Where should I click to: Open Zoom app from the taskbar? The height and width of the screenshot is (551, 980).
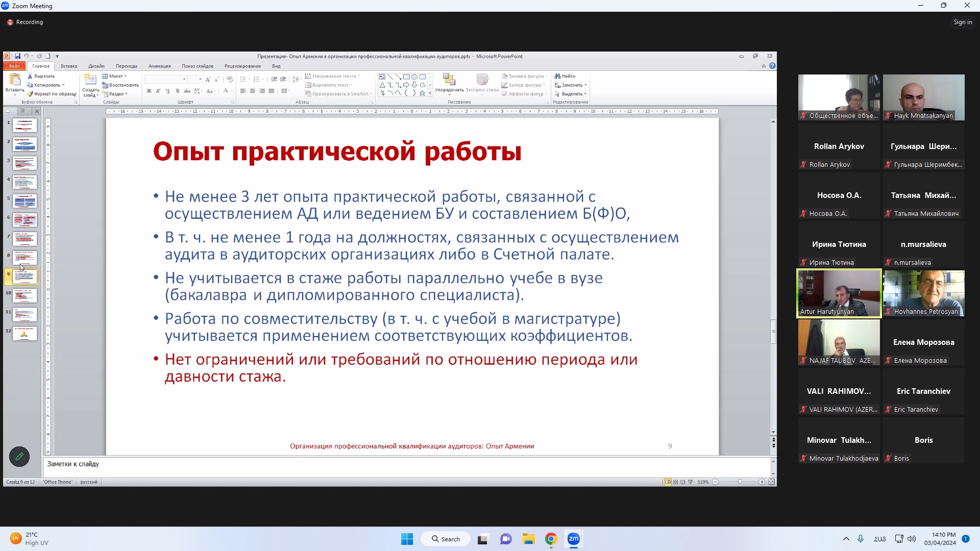click(x=574, y=539)
